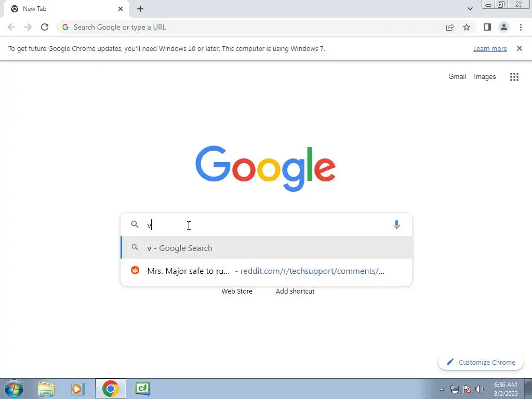
Task: Open Windows Explorer from the taskbar
Action: pos(46,389)
